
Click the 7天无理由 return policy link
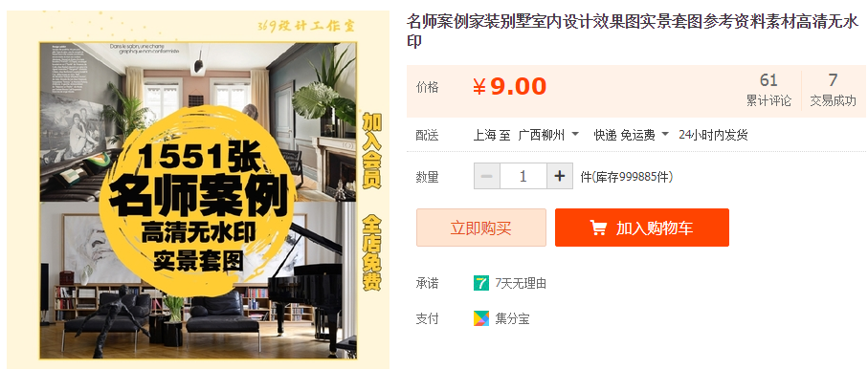pos(521,283)
